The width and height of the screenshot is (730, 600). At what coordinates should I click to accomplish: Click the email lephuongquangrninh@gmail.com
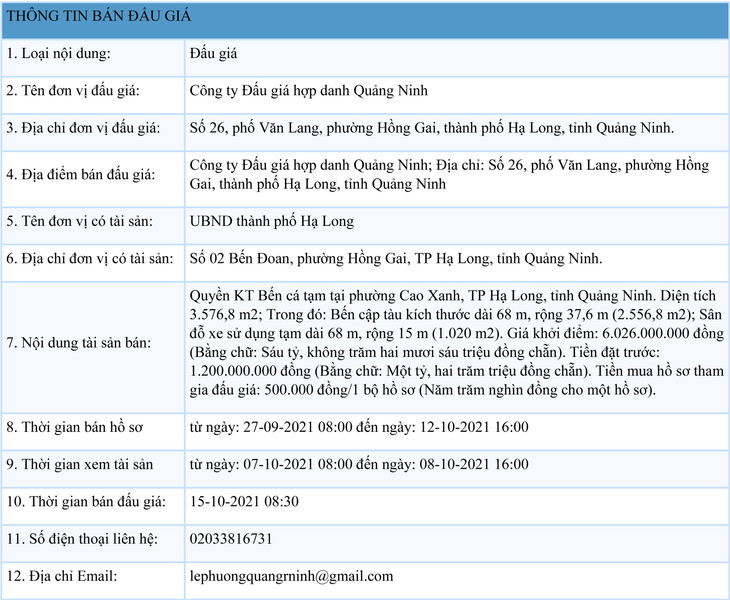click(x=291, y=576)
